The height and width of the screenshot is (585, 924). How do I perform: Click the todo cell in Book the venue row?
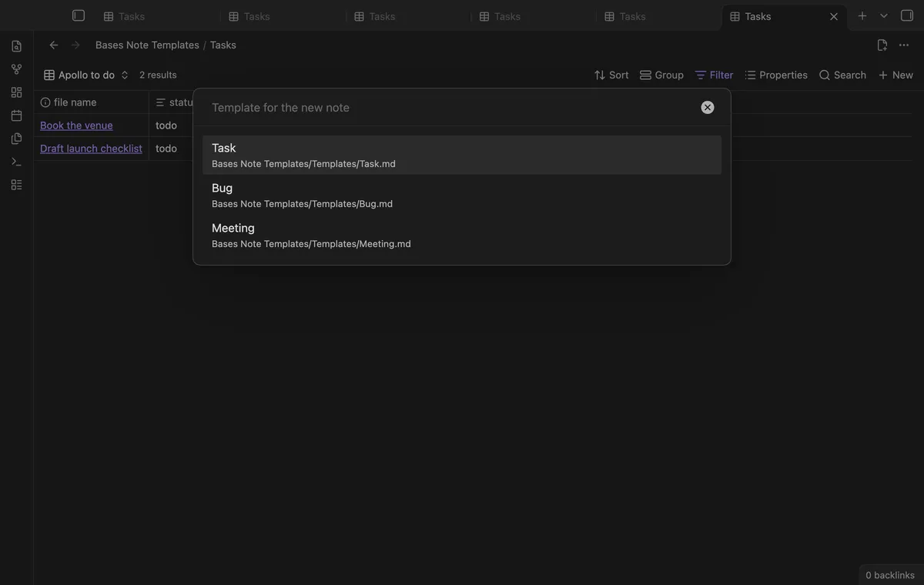tap(166, 125)
